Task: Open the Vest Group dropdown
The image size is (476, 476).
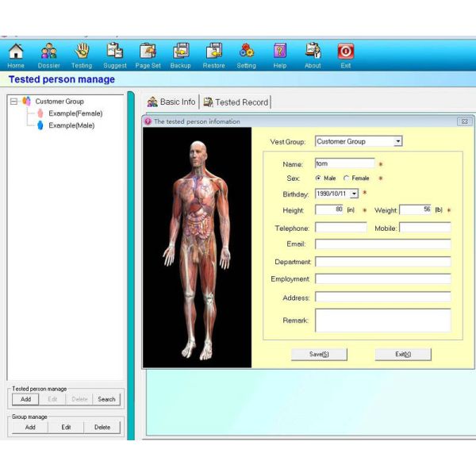Action: [397, 141]
